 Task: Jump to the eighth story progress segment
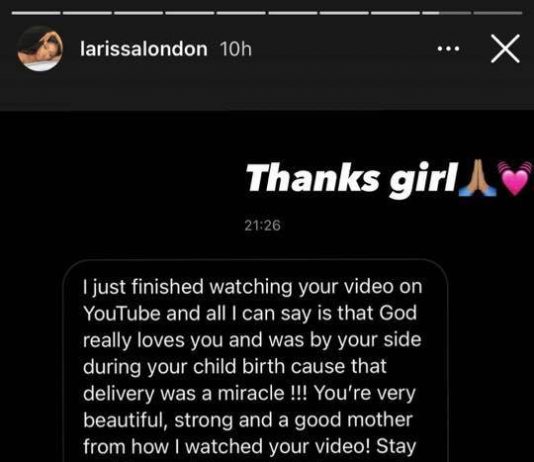click(x=395, y=13)
